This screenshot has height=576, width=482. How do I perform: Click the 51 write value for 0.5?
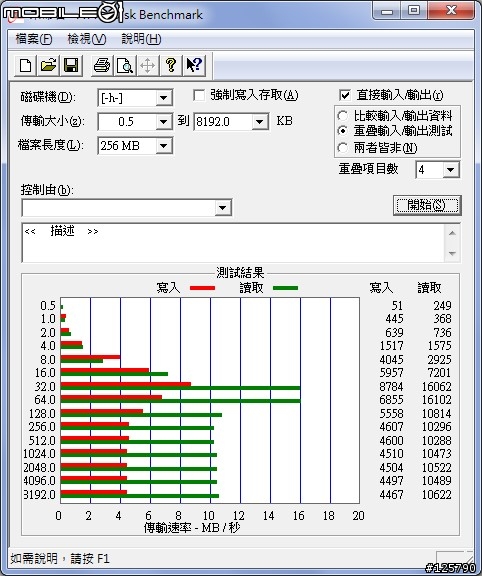[397, 306]
